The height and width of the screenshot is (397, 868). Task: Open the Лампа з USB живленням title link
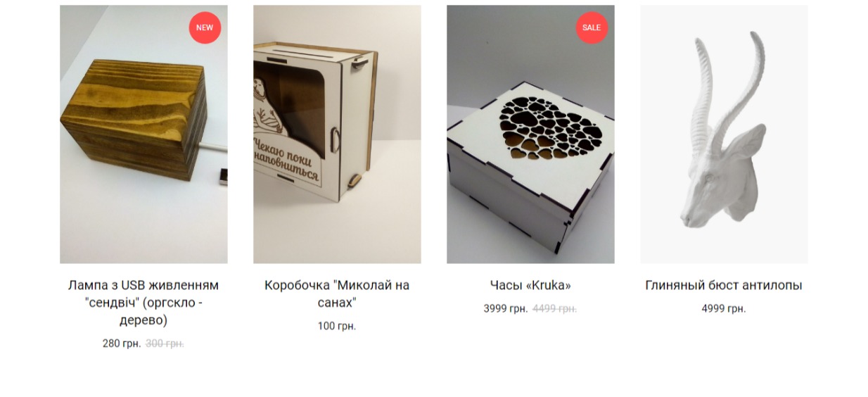tap(143, 303)
